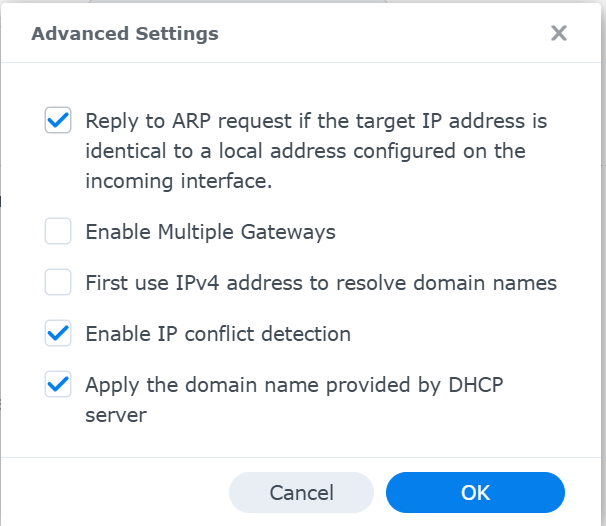Check the First use IPv4 address box

[x=58, y=283]
